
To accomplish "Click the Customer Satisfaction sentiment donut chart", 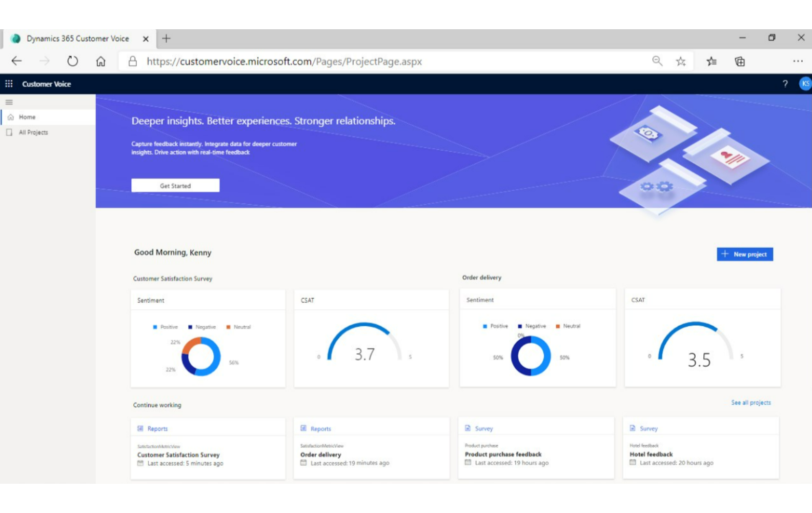I will click(x=201, y=357).
